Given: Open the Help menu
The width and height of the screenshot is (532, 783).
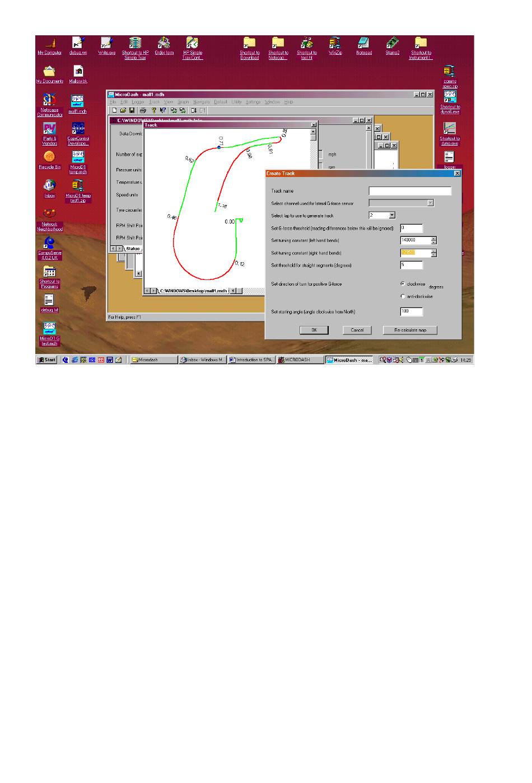Looking at the screenshot, I should pyautogui.click(x=288, y=102).
